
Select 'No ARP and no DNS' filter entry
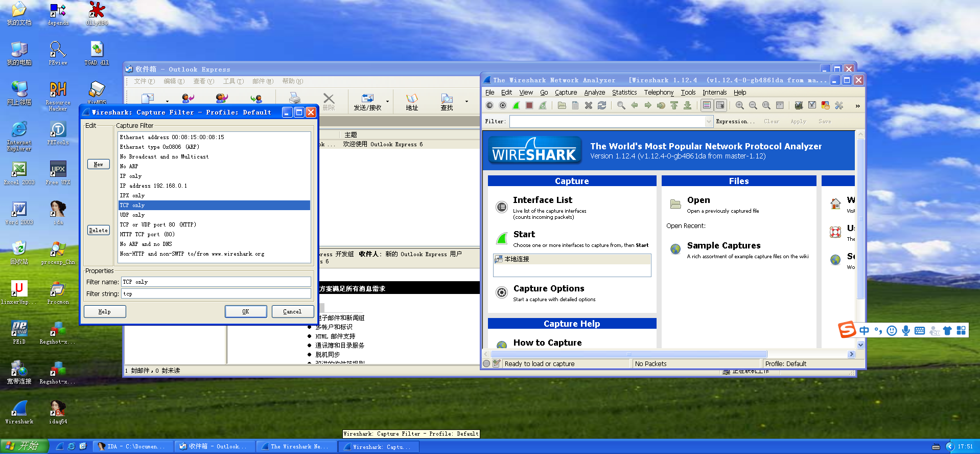point(214,244)
